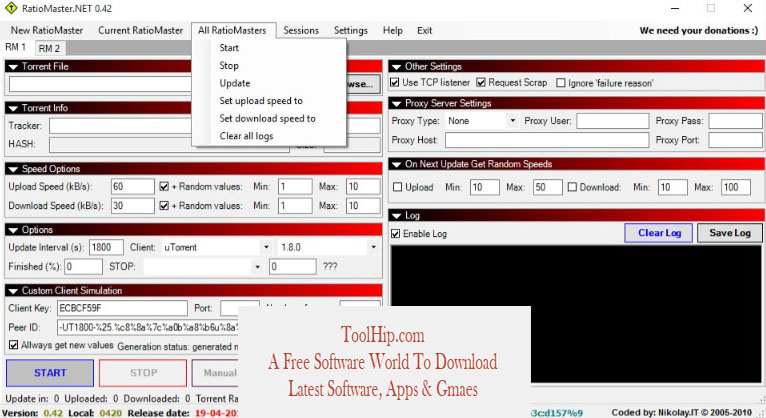Collapse the Other Settings section arrow
This screenshot has width=766, height=418.
coord(396,67)
